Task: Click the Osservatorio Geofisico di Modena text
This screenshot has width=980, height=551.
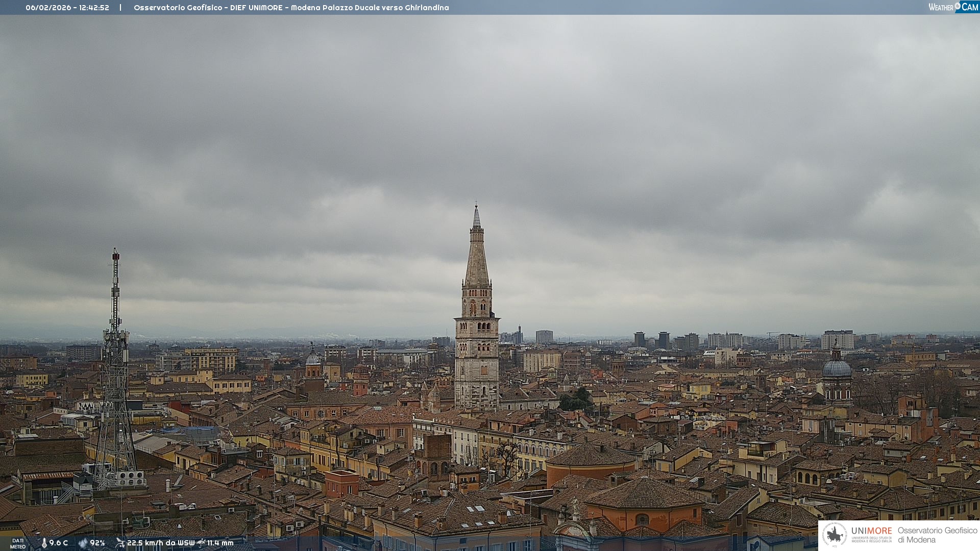Action: pyautogui.click(x=937, y=535)
